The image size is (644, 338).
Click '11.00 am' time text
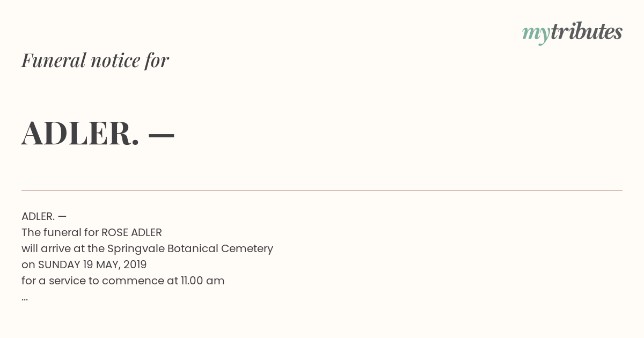tap(202, 281)
